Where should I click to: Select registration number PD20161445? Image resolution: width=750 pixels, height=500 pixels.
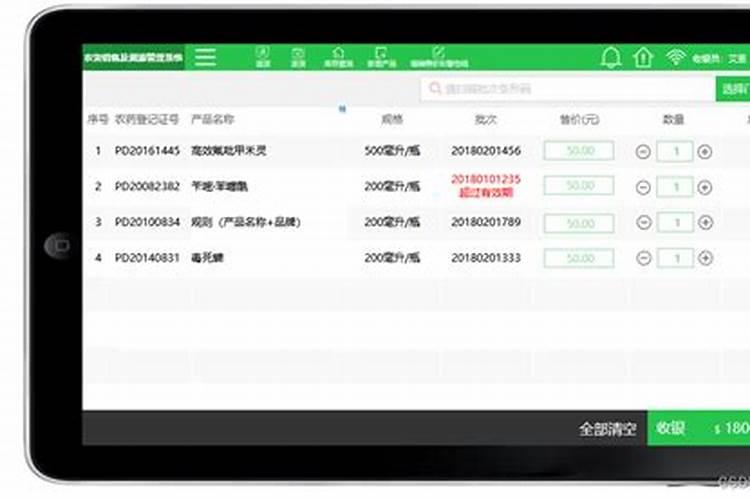tap(147, 151)
